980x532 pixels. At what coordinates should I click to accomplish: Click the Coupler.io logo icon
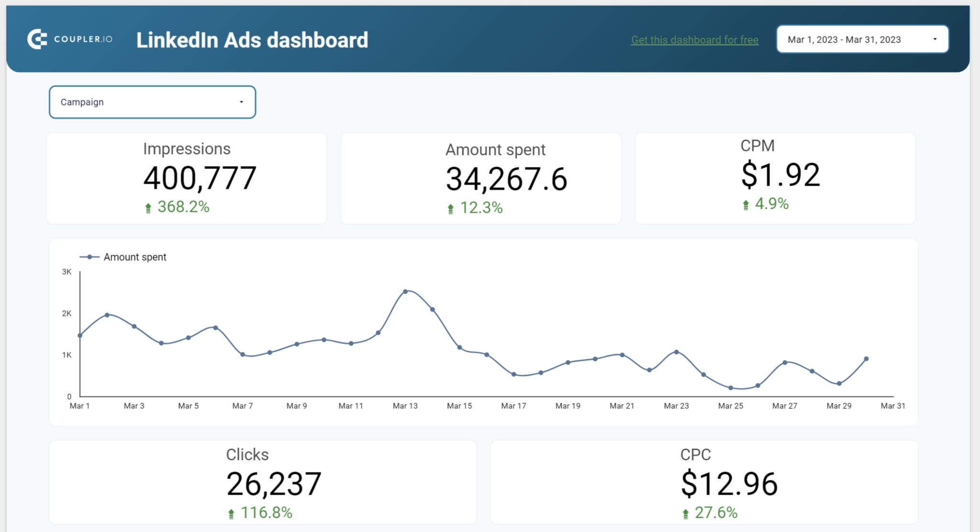click(37, 39)
